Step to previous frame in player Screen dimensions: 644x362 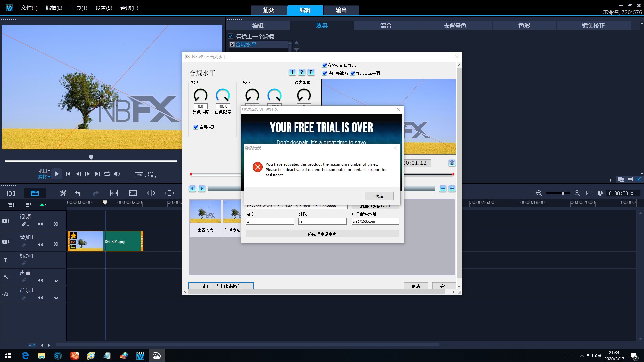coord(78,174)
